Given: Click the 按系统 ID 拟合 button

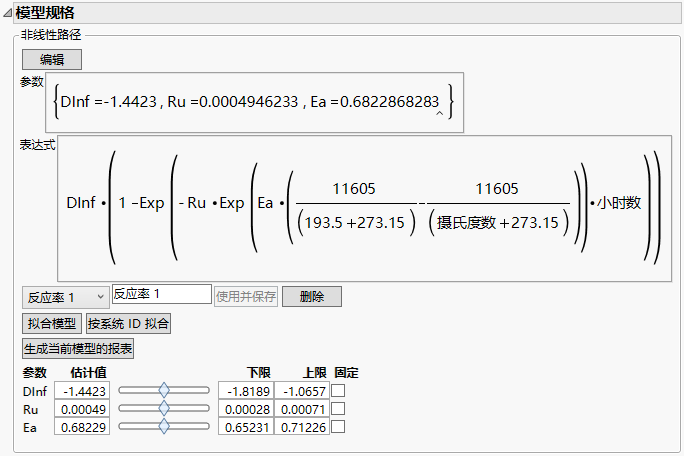Looking at the screenshot, I should point(128,324).
